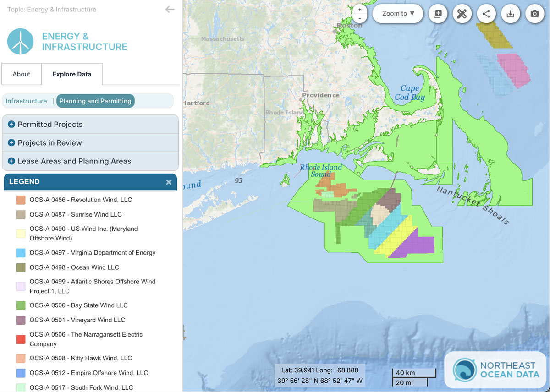Image resolution: width=550 pixels, height=392 pixels.
Task: Click the text OCS-A 0498 - Ocean Wind LLC
Action: (x=74, y=267)
